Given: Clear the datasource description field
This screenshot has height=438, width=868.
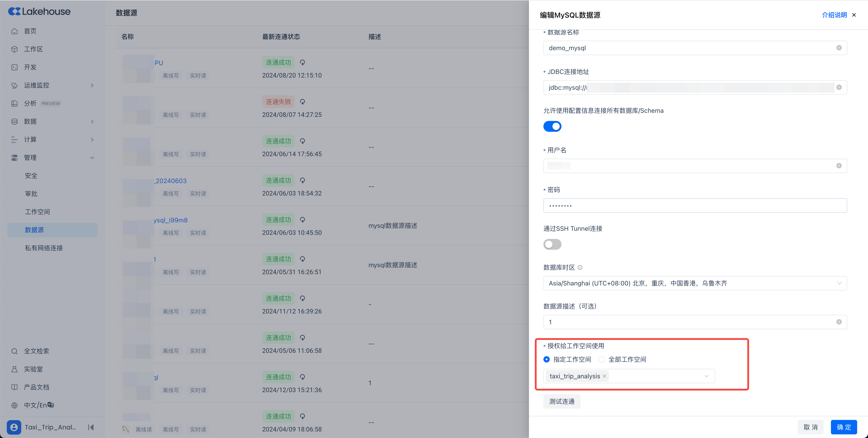Looking at the screenshot, I should (x=839, y=322).
